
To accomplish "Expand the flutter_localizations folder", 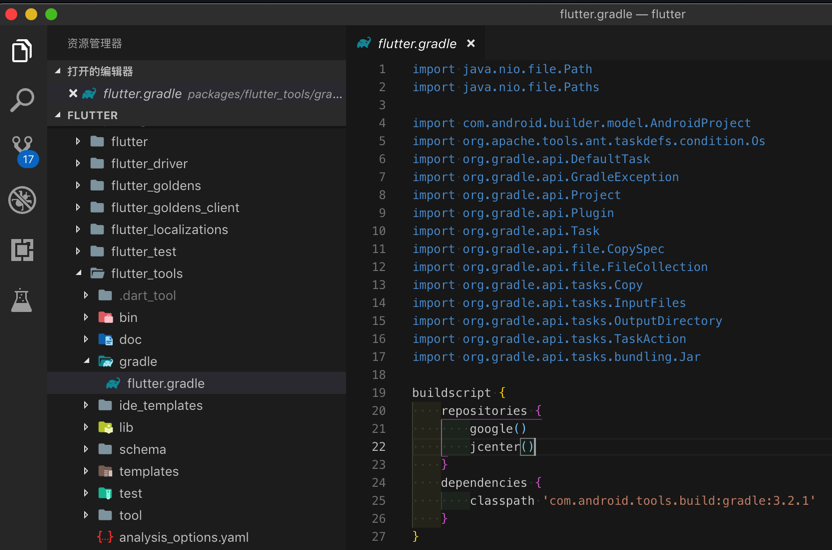I will pyautogui.click(x=169, y=229).
